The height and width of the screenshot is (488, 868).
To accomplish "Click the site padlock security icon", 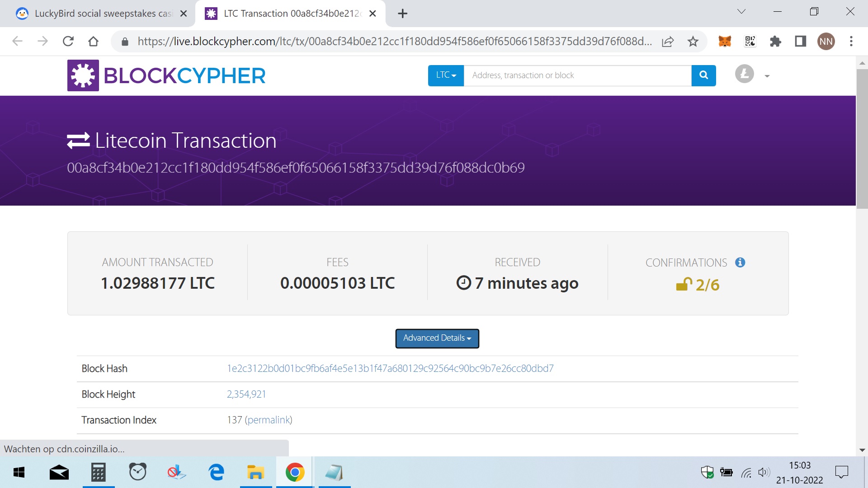I will click(x=125, y=42).
